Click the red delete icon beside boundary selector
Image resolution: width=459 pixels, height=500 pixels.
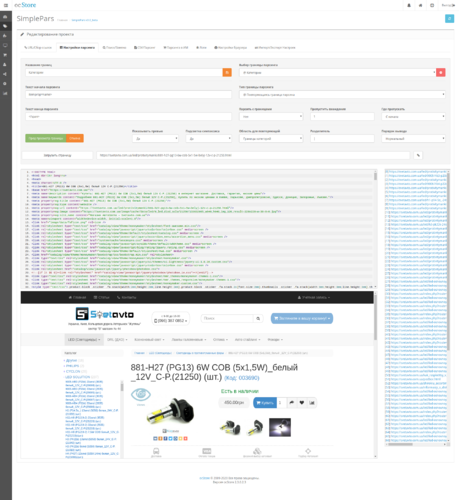click(441, 72)
